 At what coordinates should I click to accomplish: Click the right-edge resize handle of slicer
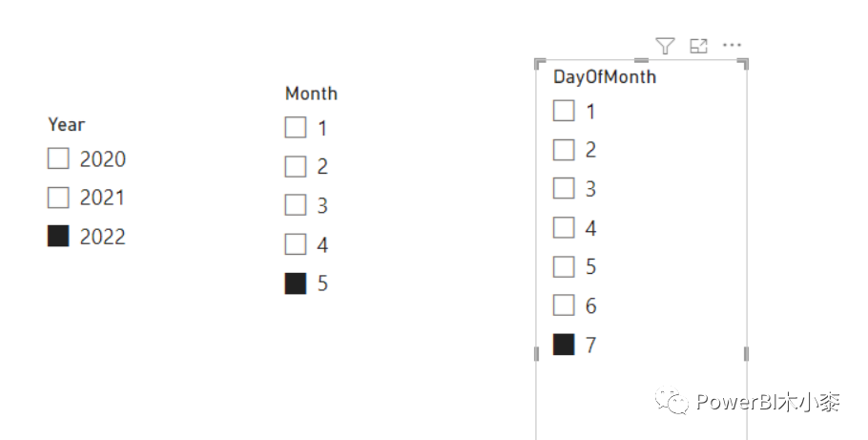(746, 353)
